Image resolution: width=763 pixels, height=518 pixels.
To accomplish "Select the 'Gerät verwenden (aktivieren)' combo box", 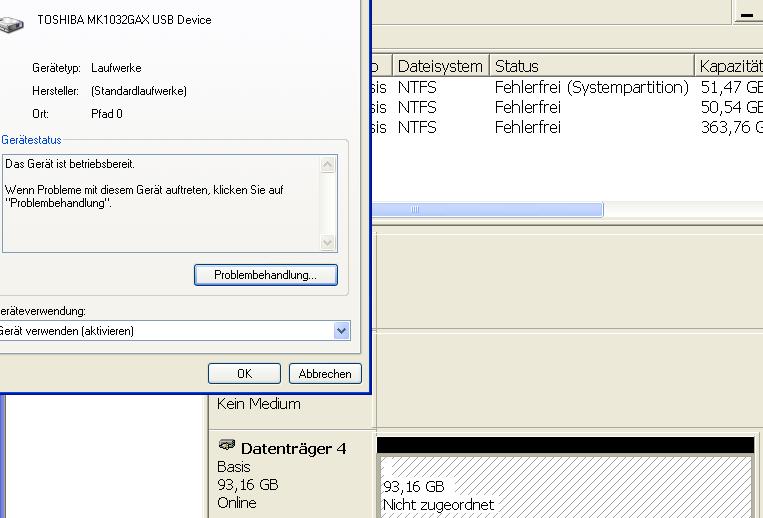I will 173,331.
